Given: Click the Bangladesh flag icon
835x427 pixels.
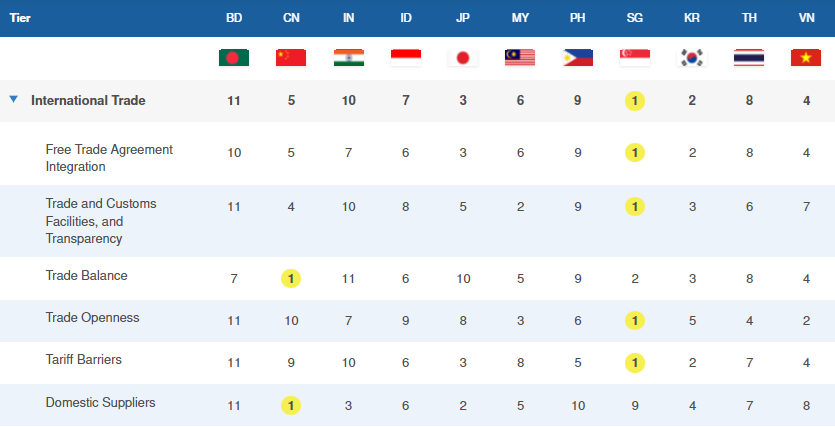Looking at the screenshot, I should [x=234, y=58].
